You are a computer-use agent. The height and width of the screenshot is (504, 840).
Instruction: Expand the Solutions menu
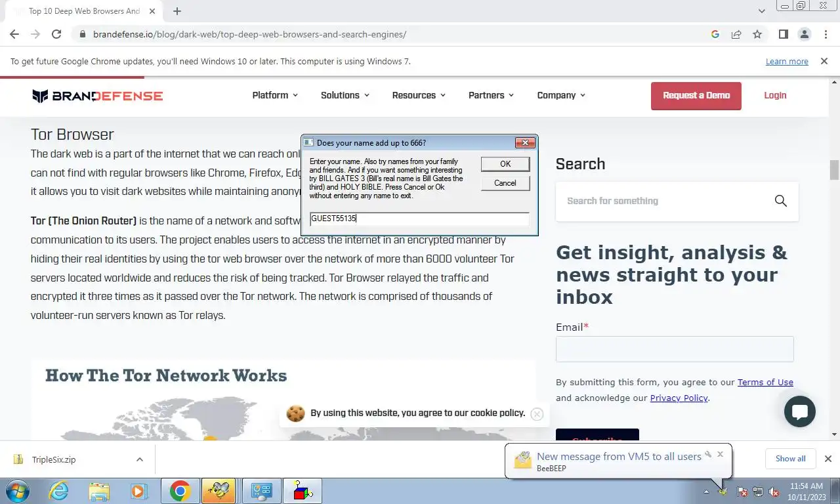345,95
